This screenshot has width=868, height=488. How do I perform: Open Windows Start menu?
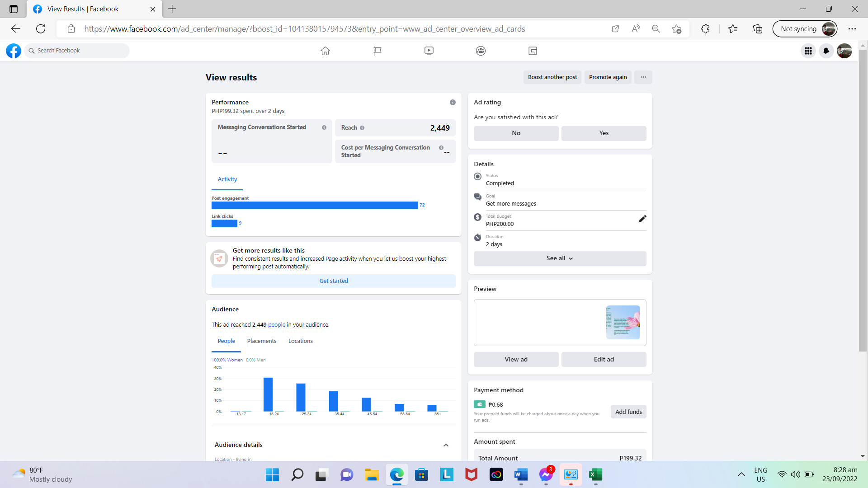click(x=272, y=474)
